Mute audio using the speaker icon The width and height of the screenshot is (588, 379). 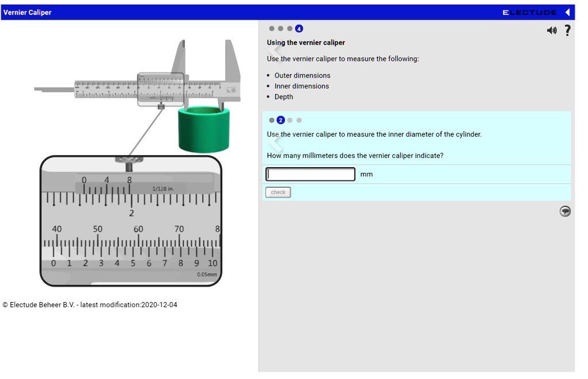[x=552, y=30]
